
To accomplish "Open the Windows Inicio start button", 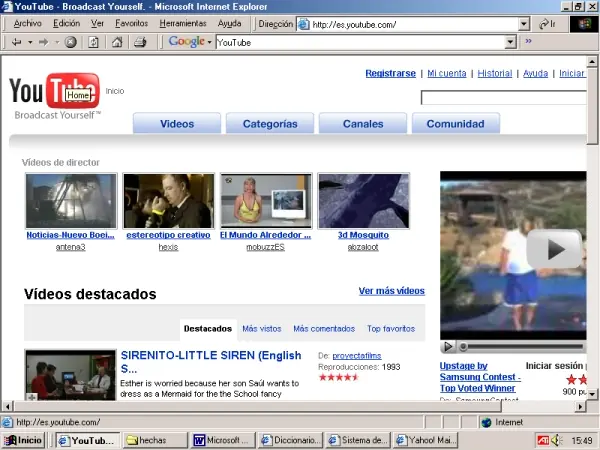I will pos(24,440).
